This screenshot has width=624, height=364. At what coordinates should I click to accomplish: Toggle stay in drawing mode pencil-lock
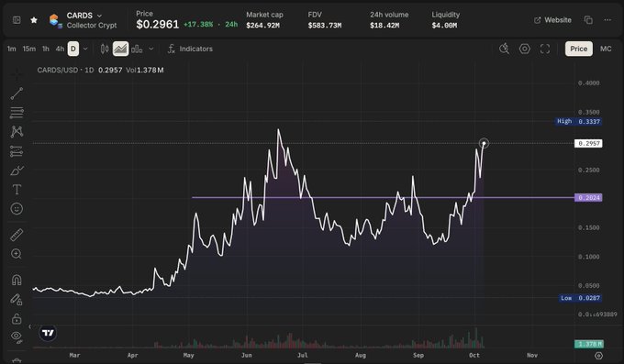point(17,300)
